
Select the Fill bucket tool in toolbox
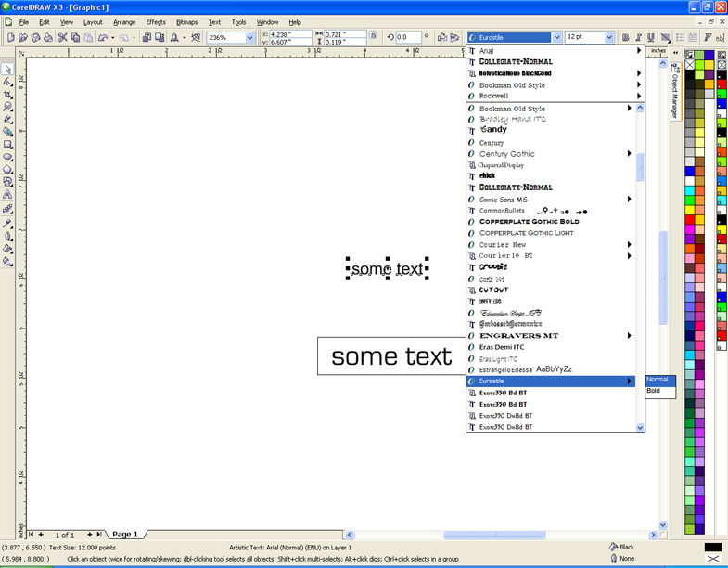(7, 249)
